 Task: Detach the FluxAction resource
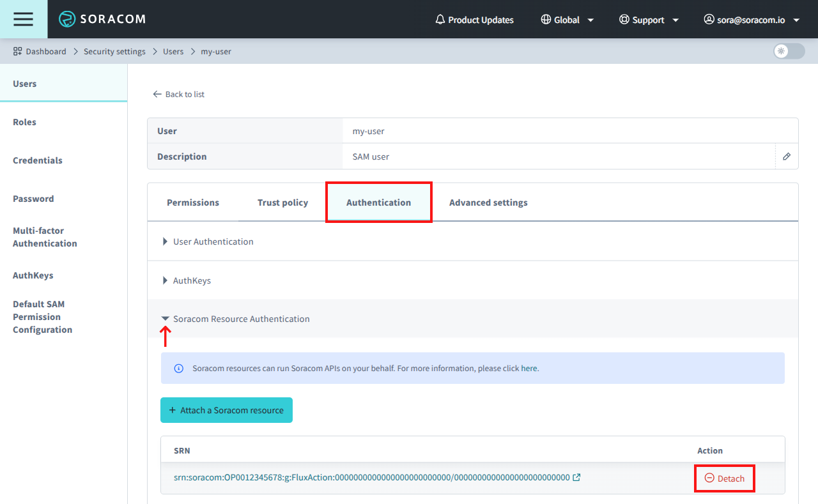(x=725, y=478)
